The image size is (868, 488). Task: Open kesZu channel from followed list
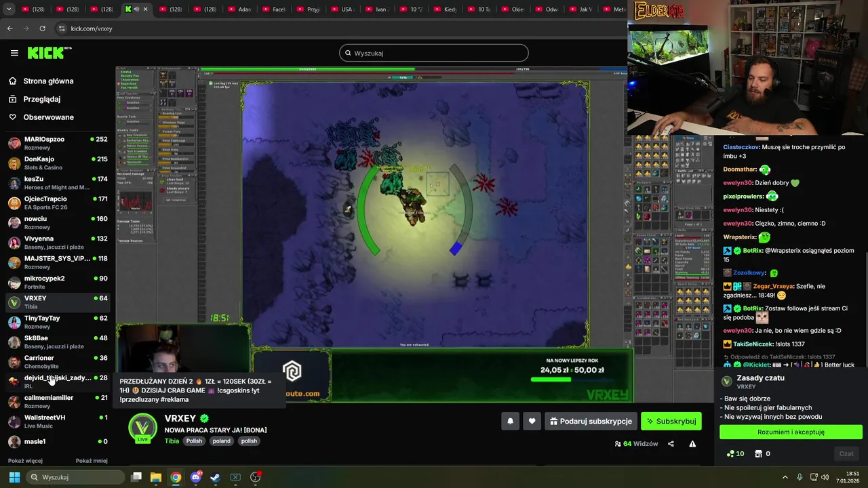pos(58,183)
